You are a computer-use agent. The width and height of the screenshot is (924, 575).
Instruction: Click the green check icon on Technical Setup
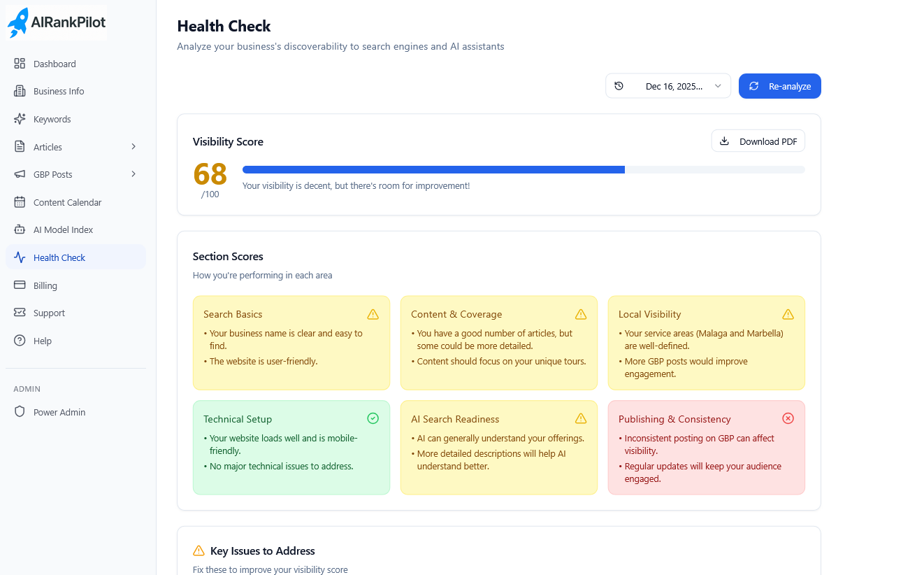373,418
